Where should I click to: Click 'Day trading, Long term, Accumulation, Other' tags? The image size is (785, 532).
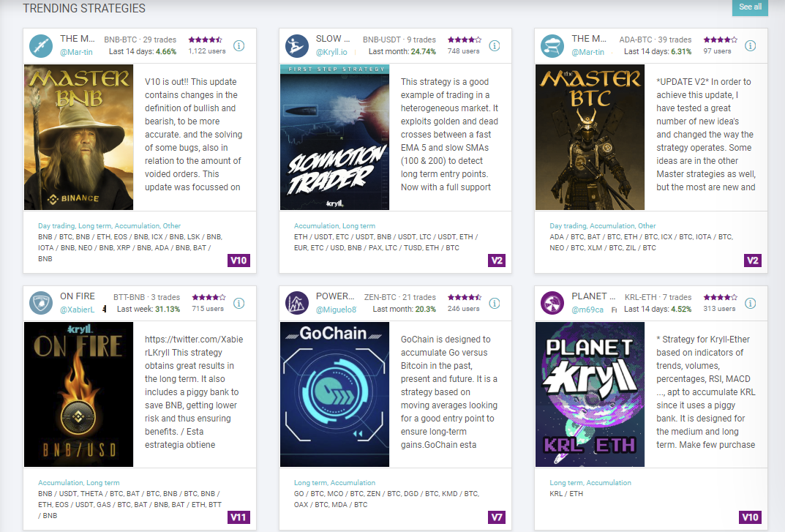[109, 226]
